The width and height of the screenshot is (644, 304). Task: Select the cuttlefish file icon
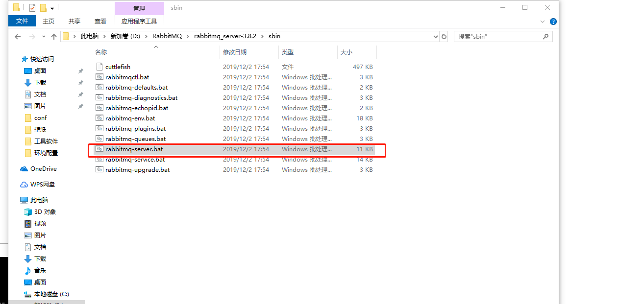point(99,67)
